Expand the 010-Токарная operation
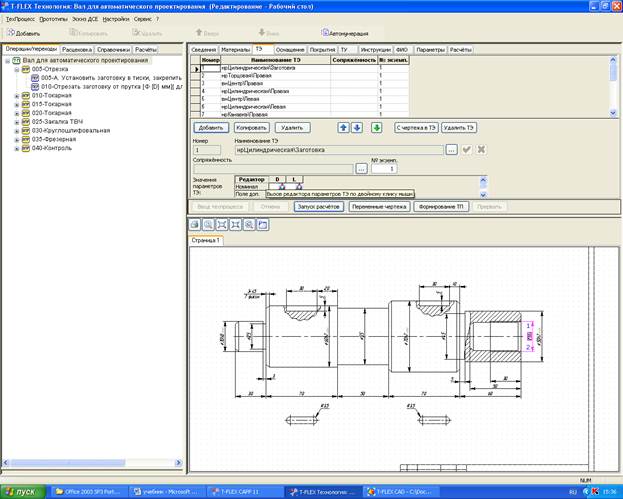Image resolution: width=623 pixels, height=499 pixels. click(17, 96)
